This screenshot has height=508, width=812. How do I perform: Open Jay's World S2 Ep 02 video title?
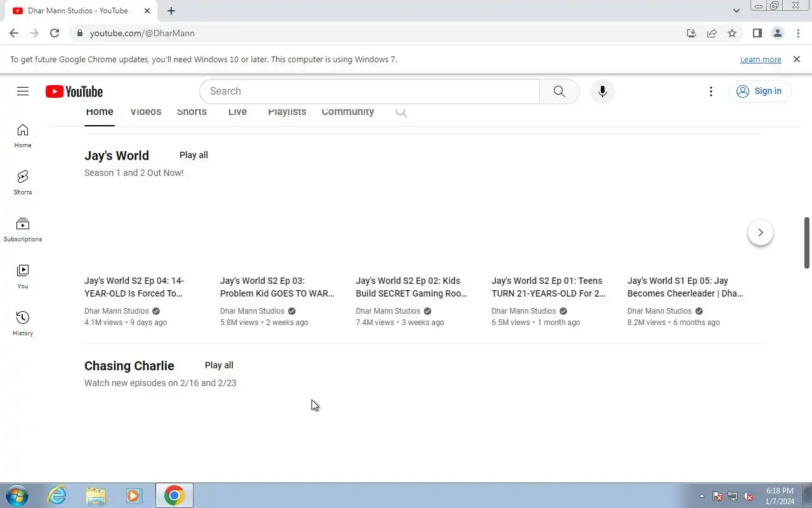pos(412,287)
